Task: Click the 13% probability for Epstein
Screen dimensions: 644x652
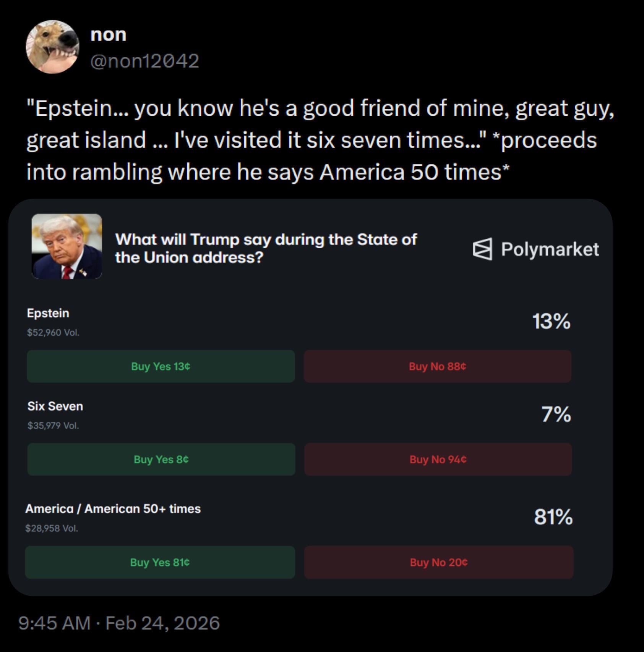Action: 551,321
